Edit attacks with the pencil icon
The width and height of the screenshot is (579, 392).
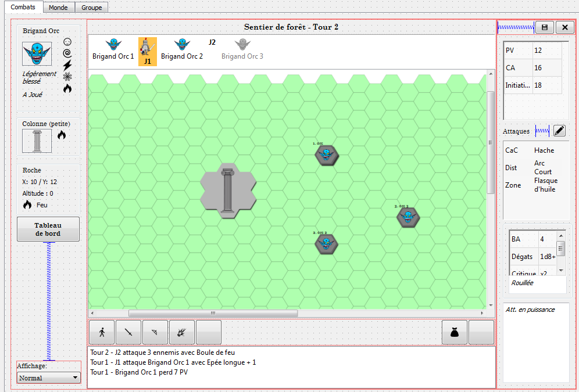click(x=559, y=131)
